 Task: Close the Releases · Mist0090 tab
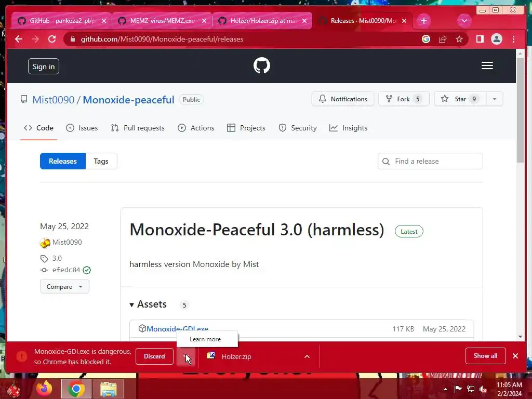tap(404, 21)
